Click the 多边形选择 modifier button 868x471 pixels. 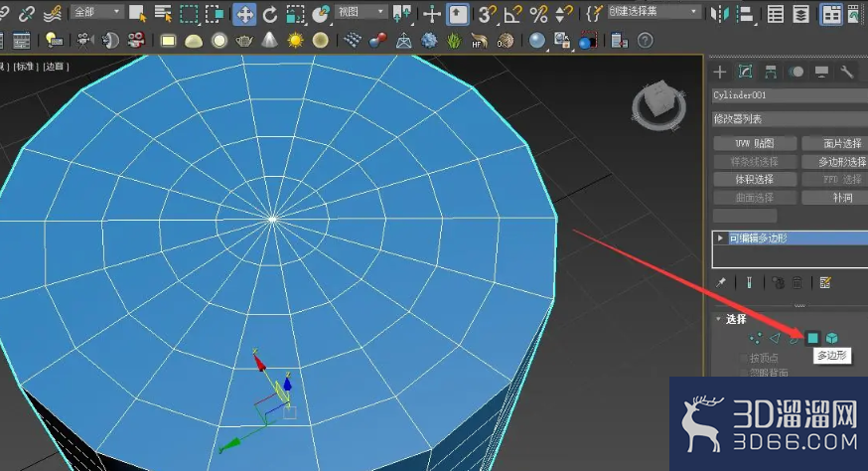835,162
